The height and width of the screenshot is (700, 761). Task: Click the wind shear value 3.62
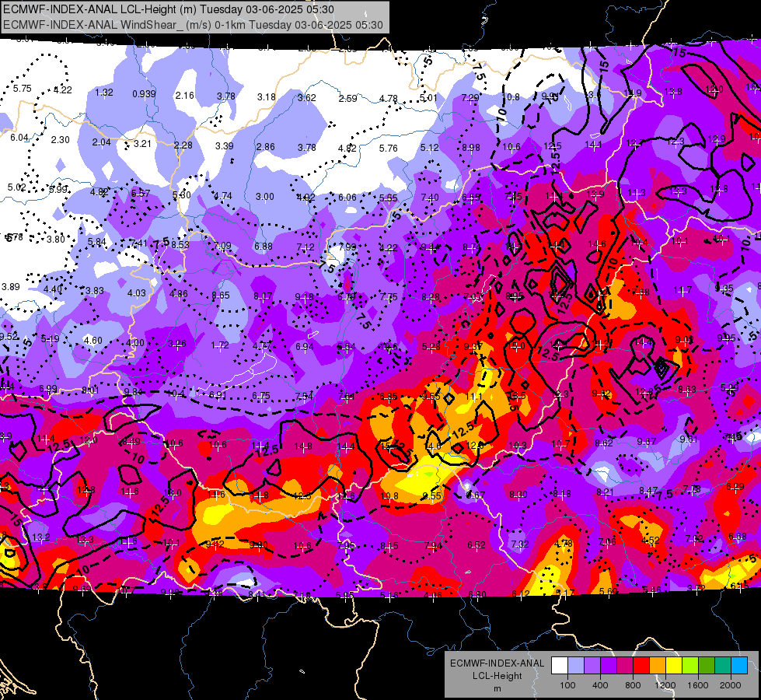307,98
